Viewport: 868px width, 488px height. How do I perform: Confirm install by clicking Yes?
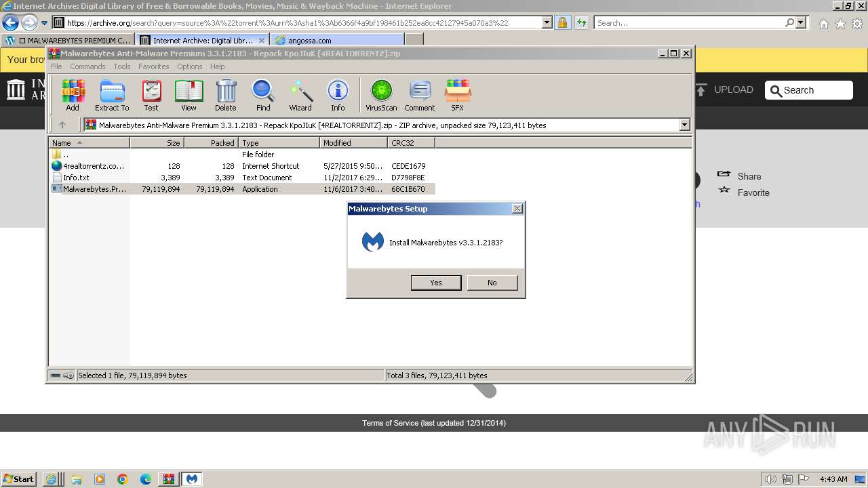[x=436, y=283]
